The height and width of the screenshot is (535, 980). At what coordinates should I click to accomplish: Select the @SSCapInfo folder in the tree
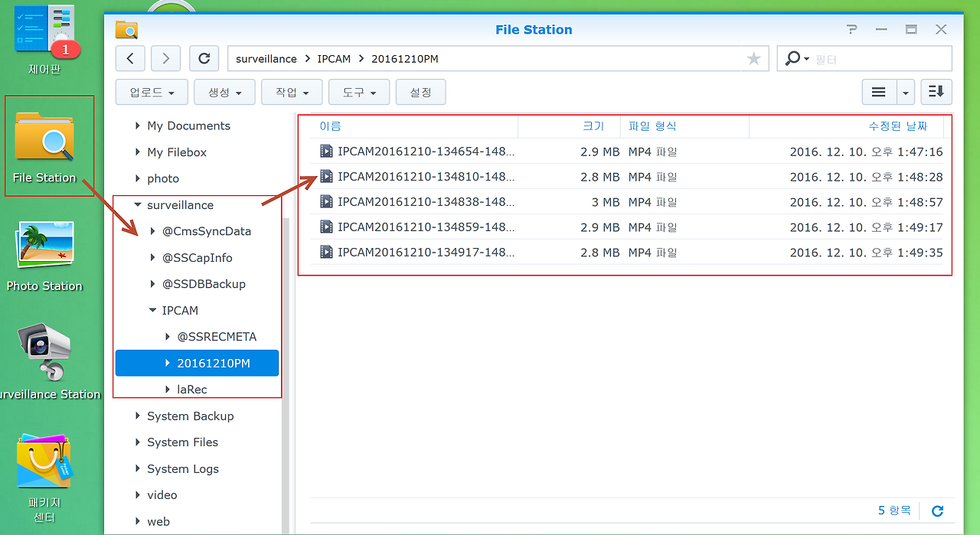(x=198, y=258)
